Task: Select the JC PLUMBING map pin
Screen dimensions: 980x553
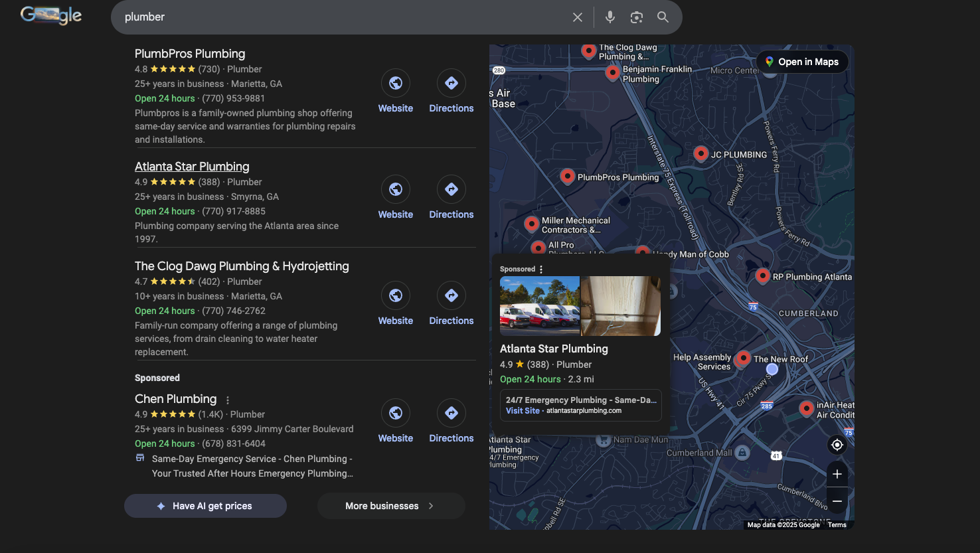Action: (x=700, y=153)
